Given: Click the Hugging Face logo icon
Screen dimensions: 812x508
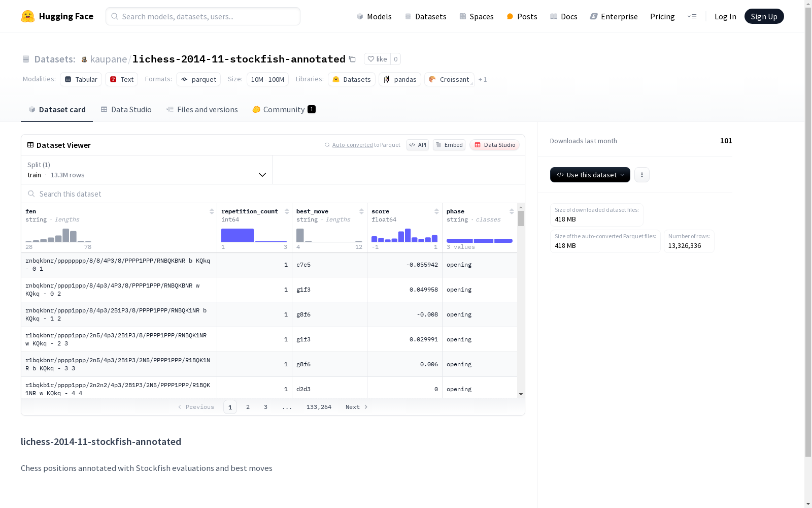Looking at the screenshot, I should (x=28, y=16).
